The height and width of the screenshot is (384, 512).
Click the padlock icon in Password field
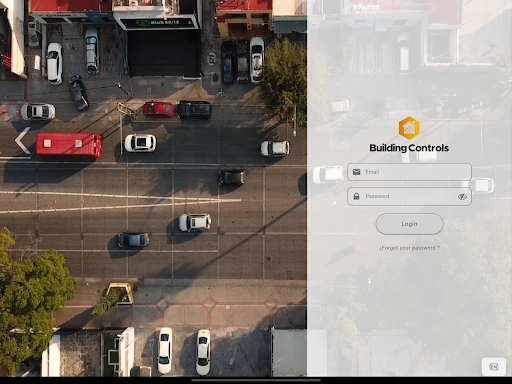point(356,196)
